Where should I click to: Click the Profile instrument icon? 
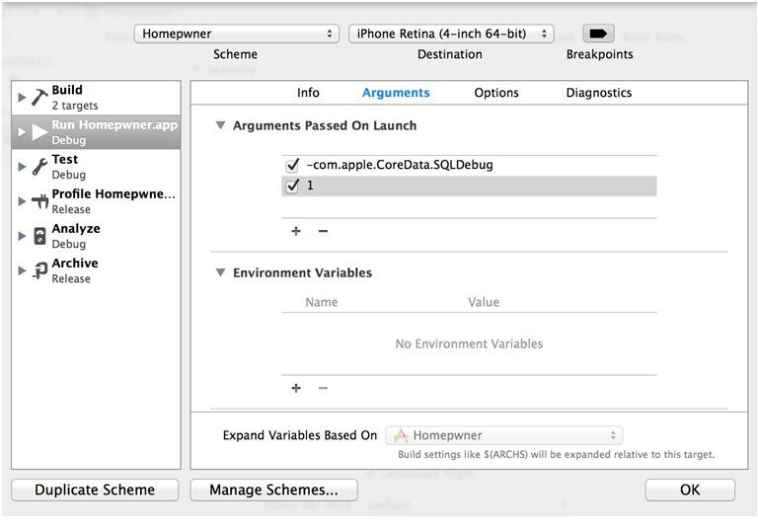(x=39, y=201)
